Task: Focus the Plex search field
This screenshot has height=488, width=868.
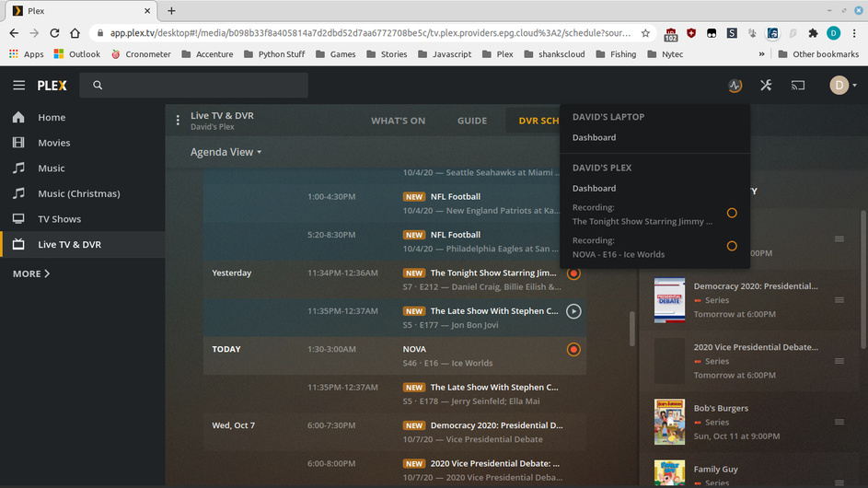Action: pyautogui.click(x=193, y=86)
